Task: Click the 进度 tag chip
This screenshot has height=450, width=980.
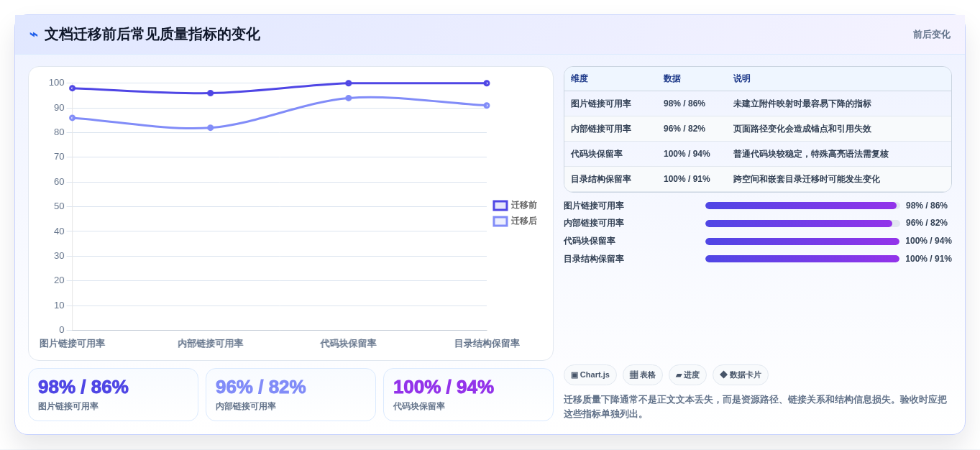Action: click(x=687, y=375)
